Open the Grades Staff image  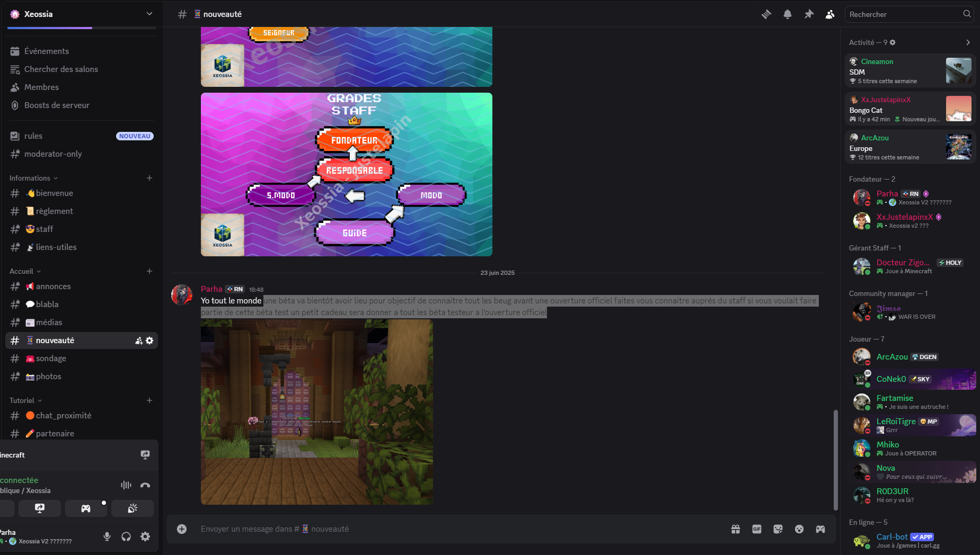coord(347,174)
